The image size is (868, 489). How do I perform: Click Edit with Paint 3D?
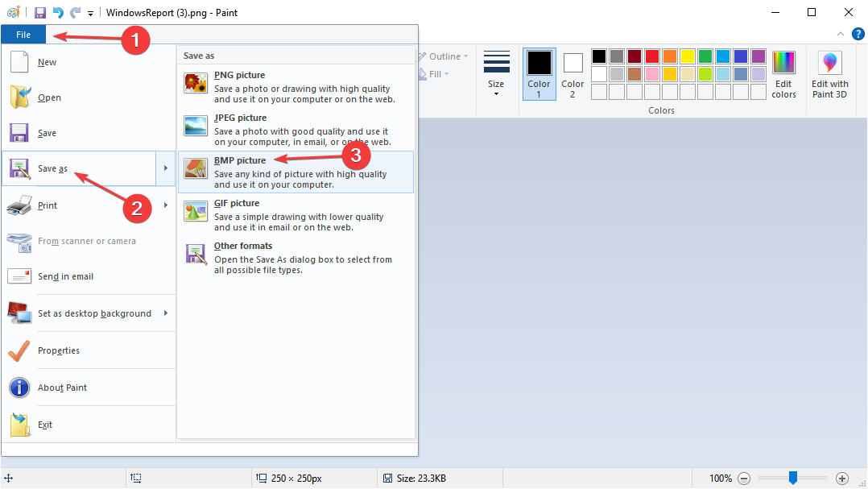pos(830,74)
